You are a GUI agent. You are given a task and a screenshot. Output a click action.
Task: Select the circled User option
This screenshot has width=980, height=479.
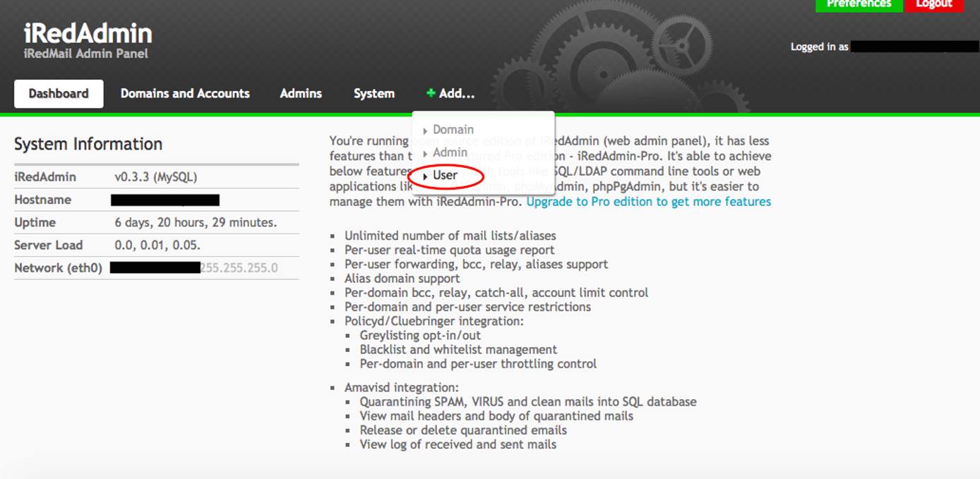(445, 175)
